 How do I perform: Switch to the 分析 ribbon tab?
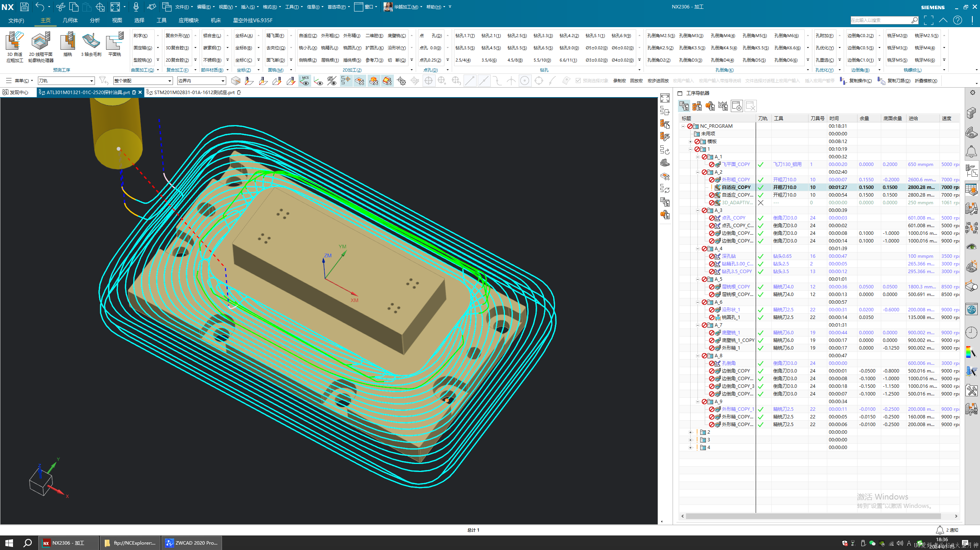(95, 20)
